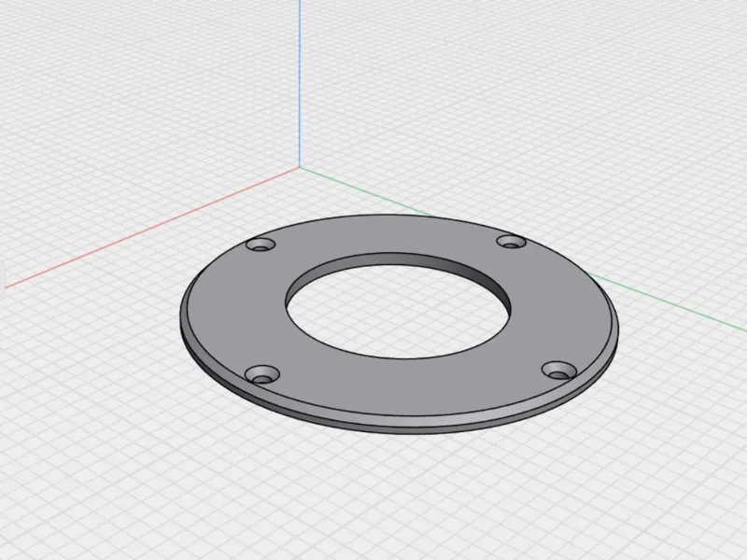This screenshot has height=560, width=747.
Task: Select the front-left countersunk screw hole
Action: click(261, 375)
